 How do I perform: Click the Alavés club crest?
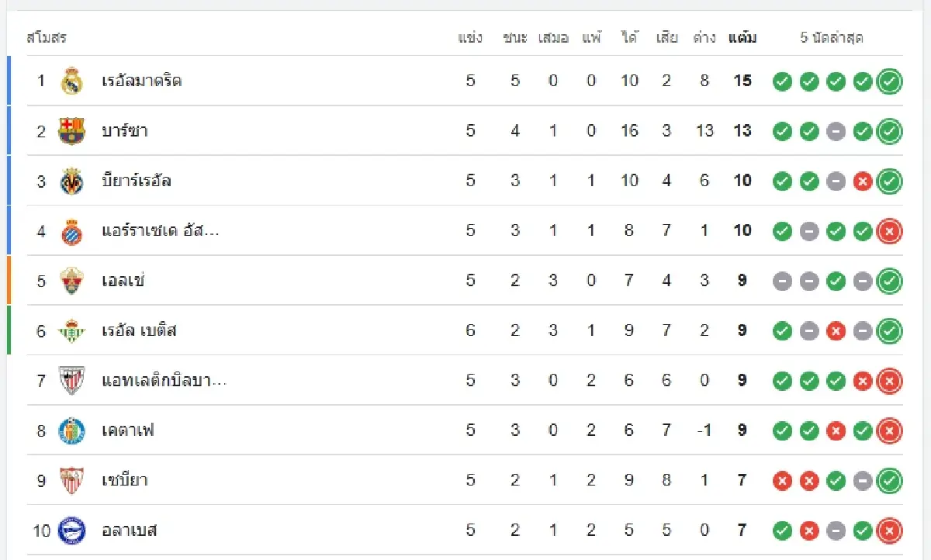pos(71,531)
